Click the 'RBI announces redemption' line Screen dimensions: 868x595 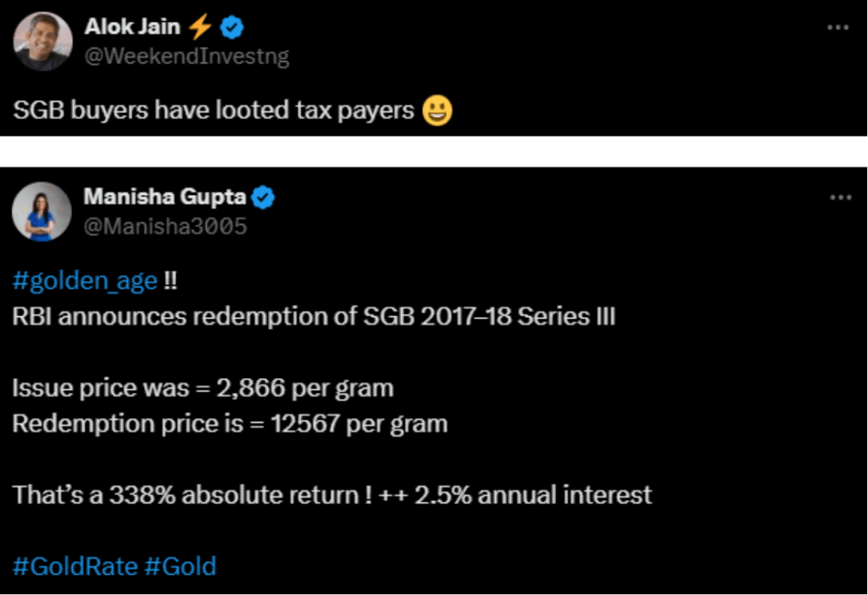[314, 317]
